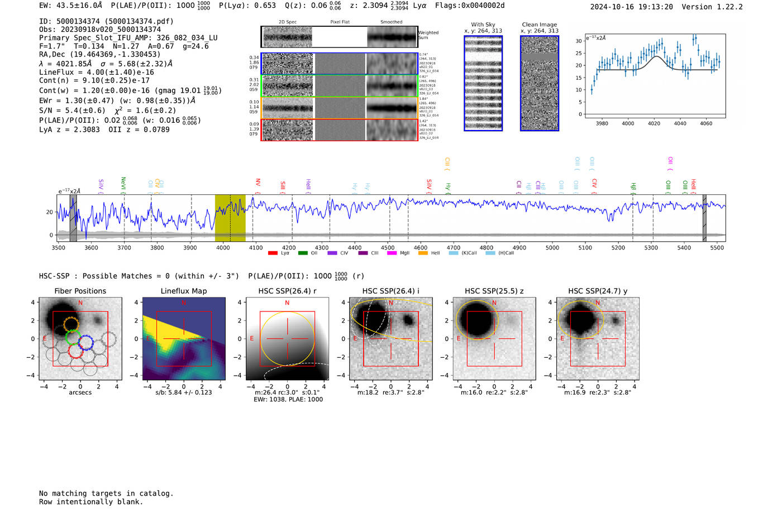Select the red-bordered fiber spectrum row
Image resolution: width=782 pixels, height=532 pixels.
[x=340, y=130]
